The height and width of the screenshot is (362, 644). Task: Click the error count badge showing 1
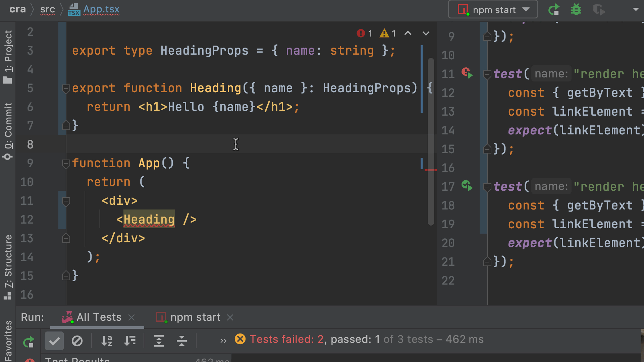click(x=363, y=33)
